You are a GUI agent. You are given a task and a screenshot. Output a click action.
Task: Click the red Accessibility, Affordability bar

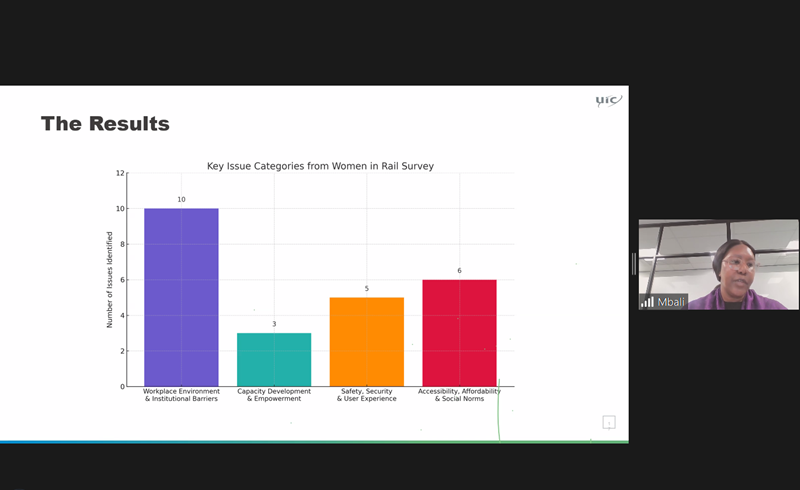459,332
